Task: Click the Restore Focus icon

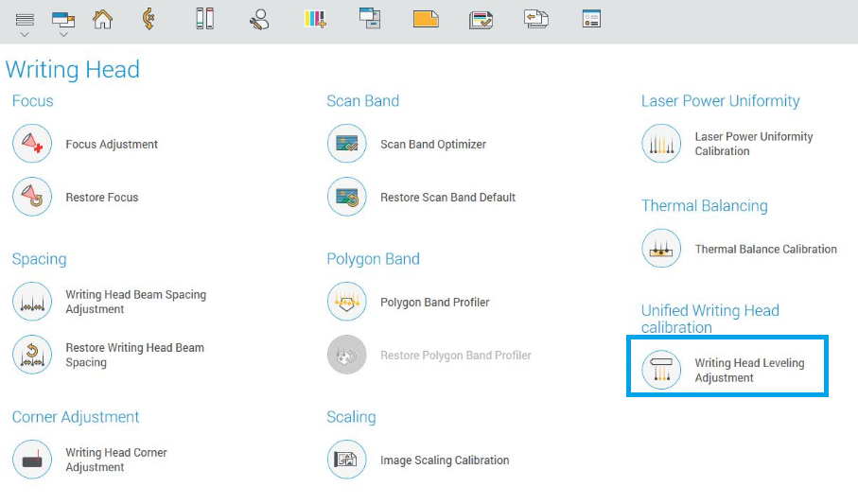Action: tap(32, 197)
